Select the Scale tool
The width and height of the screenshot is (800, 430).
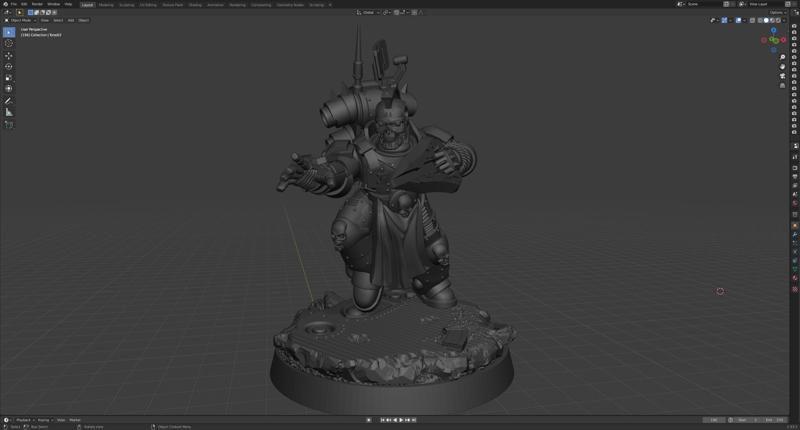click(9, 78)
